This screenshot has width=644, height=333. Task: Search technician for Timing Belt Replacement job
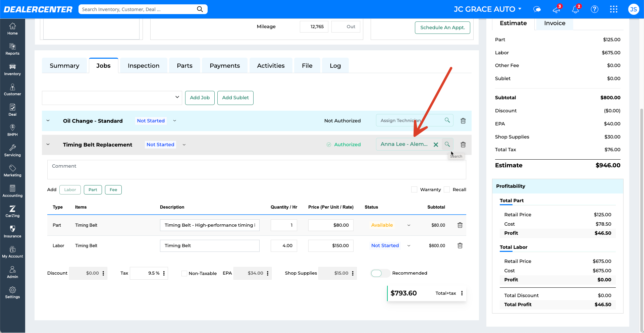[447, 144]
